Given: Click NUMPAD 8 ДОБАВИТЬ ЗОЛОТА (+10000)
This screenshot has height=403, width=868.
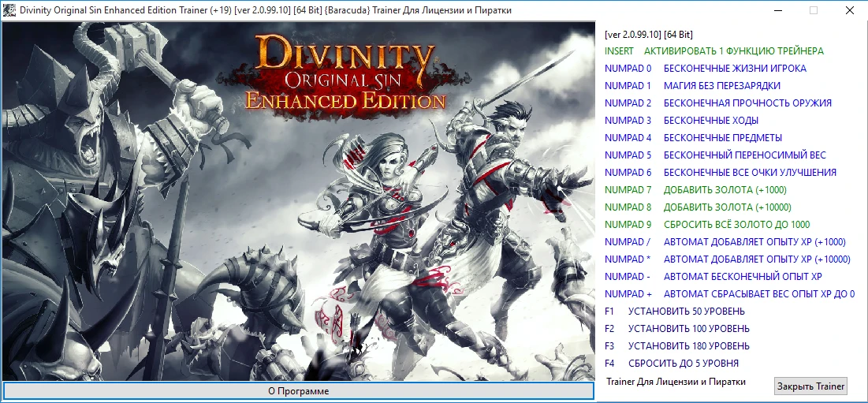Looking at the screenshot, I should (698, 207).
